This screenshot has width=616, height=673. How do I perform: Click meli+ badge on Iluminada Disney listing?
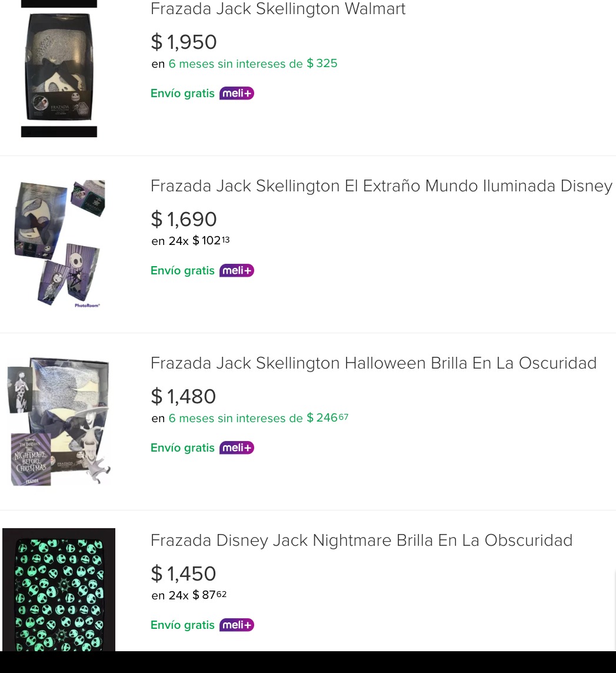pos(237,270)
